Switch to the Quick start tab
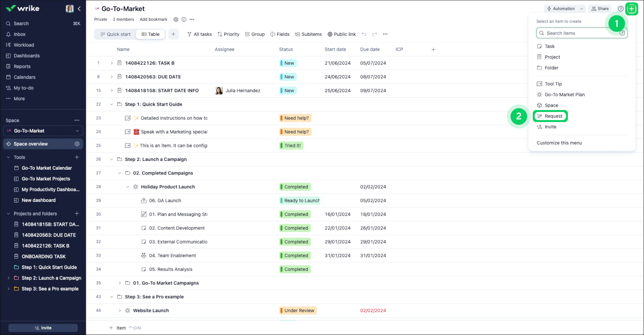 [x=115, y=34]
